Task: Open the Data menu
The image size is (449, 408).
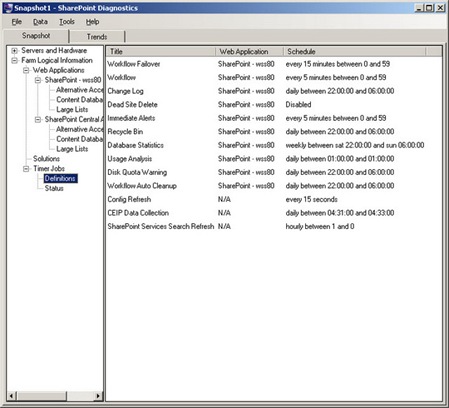Action: point(40,22)
